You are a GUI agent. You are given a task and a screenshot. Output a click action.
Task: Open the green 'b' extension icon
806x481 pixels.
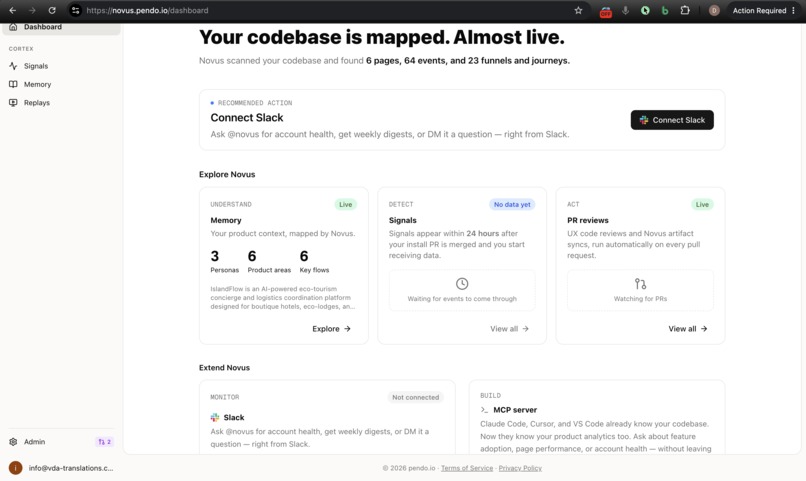pos(665,10)
